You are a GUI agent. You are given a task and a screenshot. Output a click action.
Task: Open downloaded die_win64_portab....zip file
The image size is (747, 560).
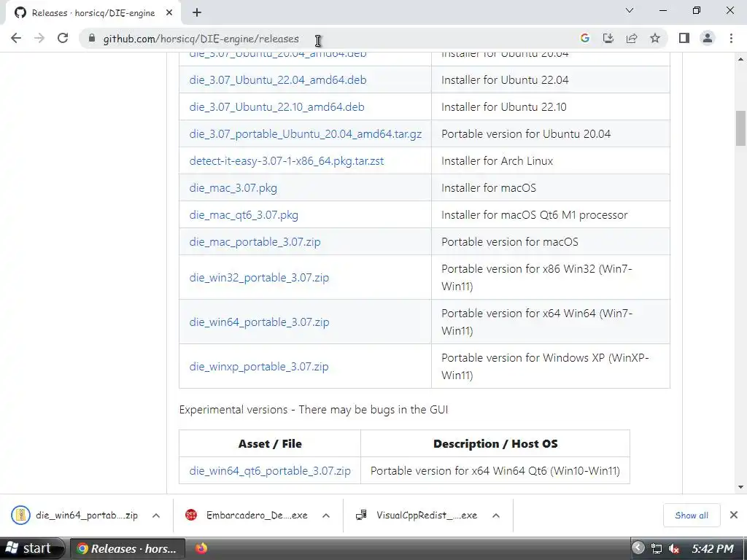(x=75, y=516)
